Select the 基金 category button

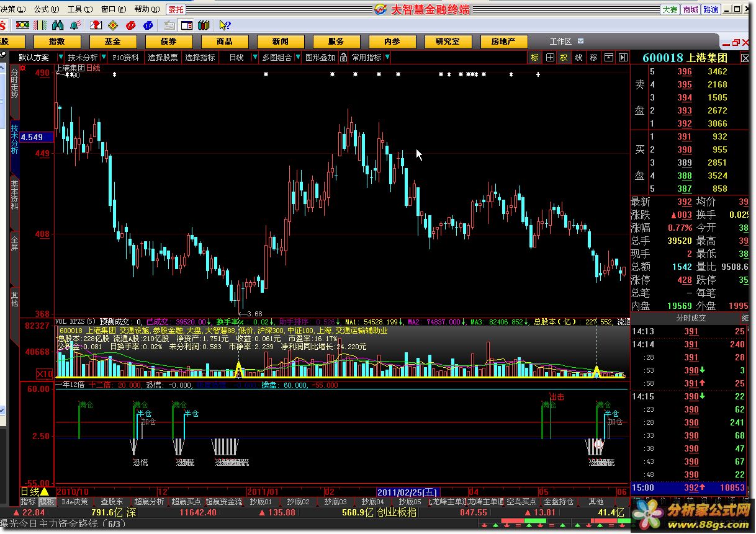pos(113,42)
